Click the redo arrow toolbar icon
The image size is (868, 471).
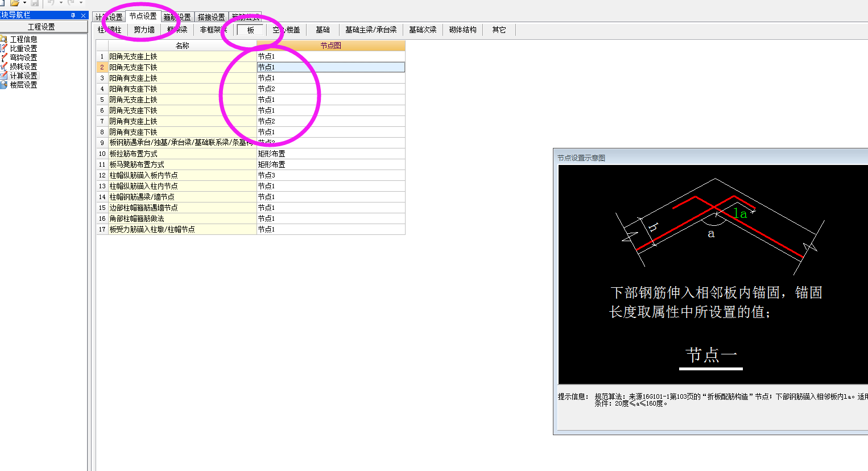(x=71, y=3)
